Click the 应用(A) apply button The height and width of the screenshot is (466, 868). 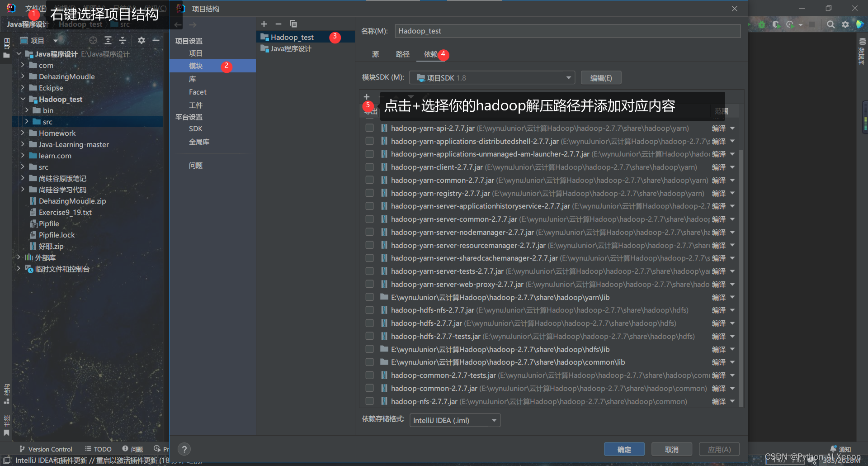[719, 449]
